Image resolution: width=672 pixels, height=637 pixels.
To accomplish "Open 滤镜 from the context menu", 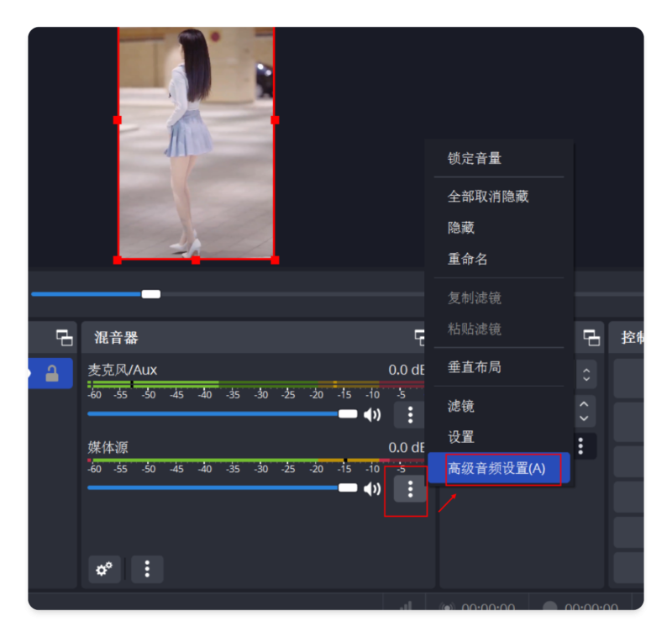I will [x=461, y=406].
